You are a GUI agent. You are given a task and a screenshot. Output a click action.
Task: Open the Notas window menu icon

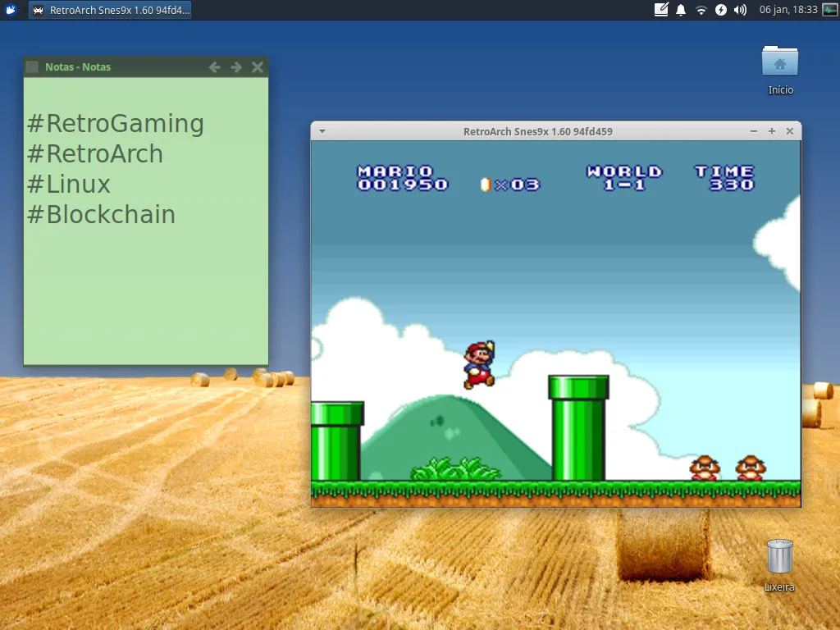32,67
